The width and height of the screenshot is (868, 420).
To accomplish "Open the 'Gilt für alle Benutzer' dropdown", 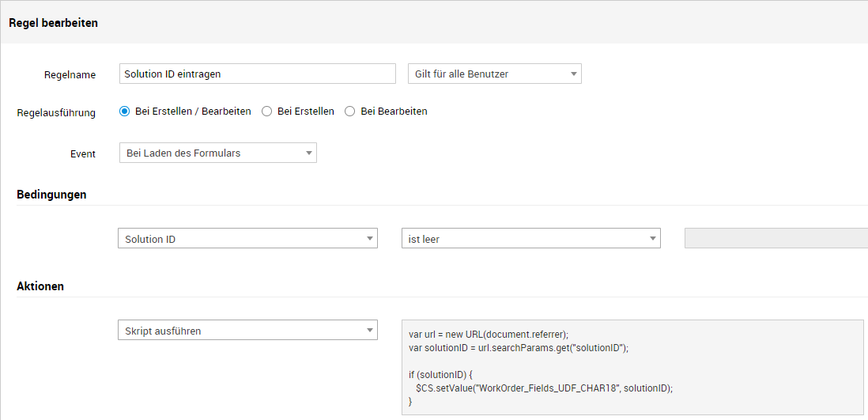I will pos(494,74).
